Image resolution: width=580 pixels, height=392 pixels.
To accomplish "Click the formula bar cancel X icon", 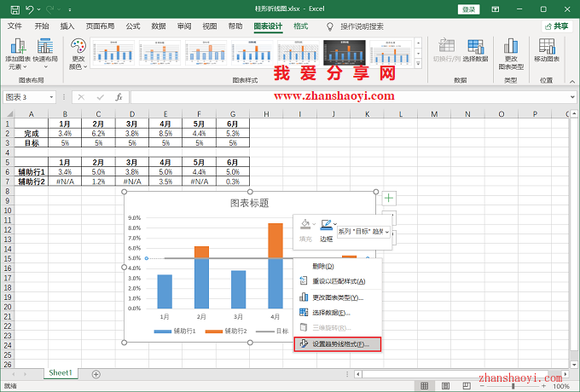I will [x=81, y=97].
